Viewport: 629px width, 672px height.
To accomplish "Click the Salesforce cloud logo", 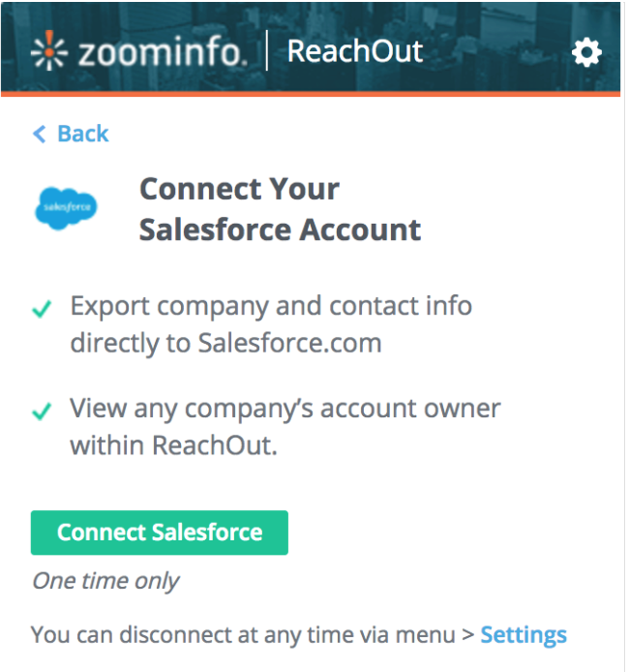I will [x=66, y=208].
